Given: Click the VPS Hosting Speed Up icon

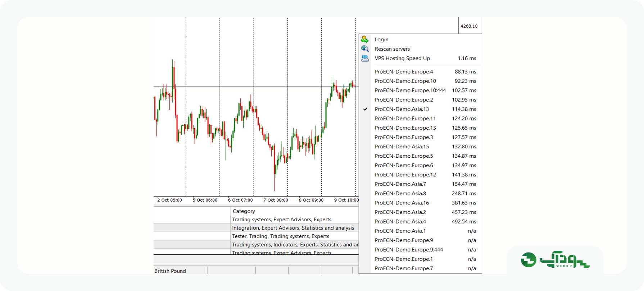Looking at the screenshot, I should point(365,58).
